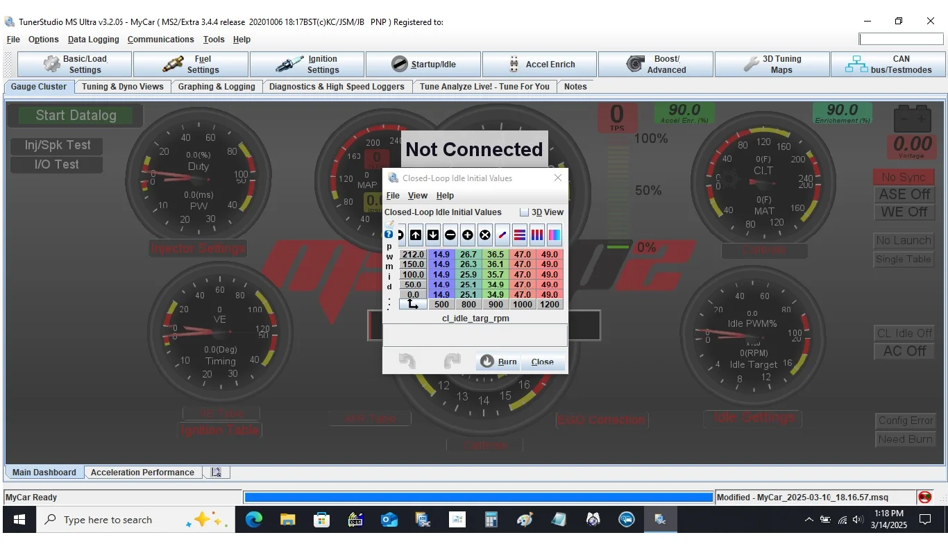Click the interpolate diagonal line tool
The image size is (948, 560).
coord(502,235)
